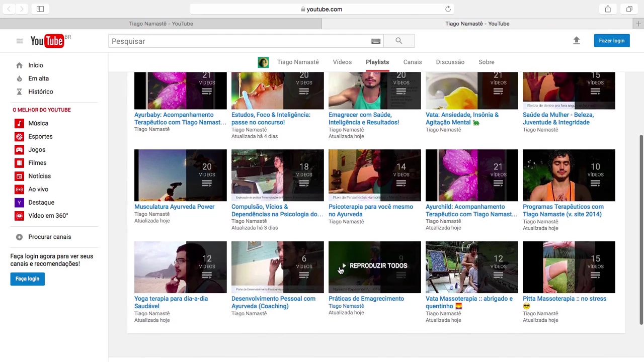Click Tiago Namastê channel avatar
This screenshot has height=362, width=644.
tap(263, 62)
